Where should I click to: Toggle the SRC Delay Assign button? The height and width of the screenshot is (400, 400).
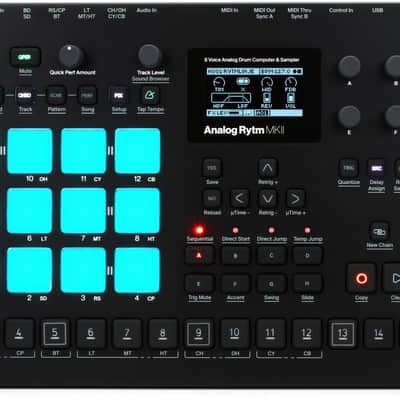(377, 168)
